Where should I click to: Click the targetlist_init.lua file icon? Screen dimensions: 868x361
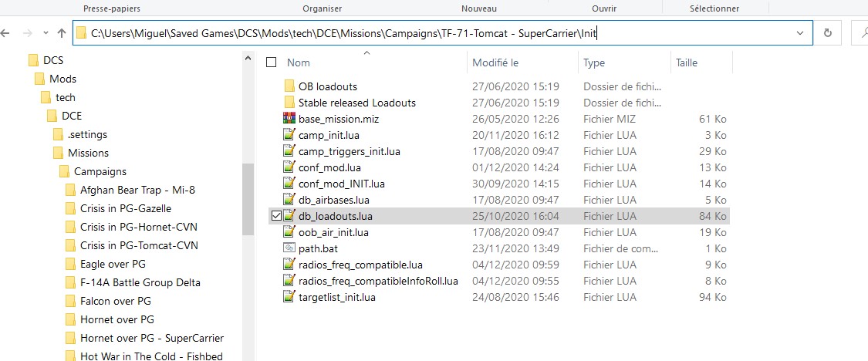[x=289, y=297]
